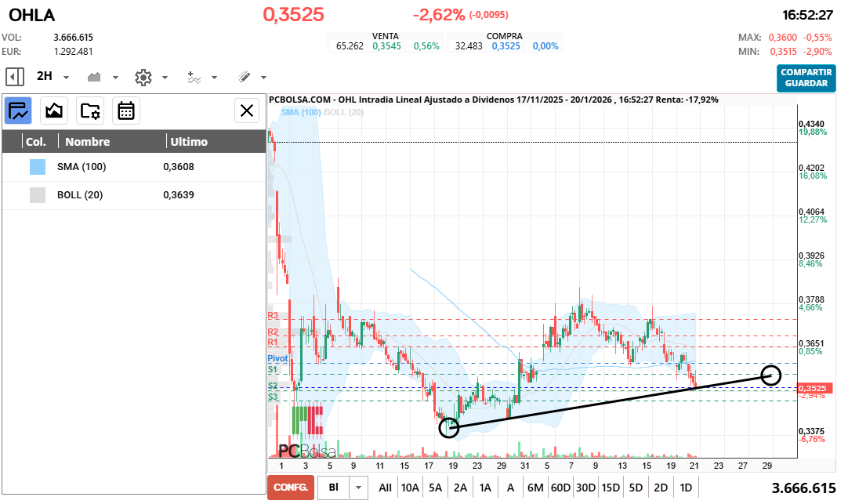Image resolution: width=848 pixels, height=504 pixels.
Task: Click the SMA (100) blue color swatch
Action: click(38, 167)
